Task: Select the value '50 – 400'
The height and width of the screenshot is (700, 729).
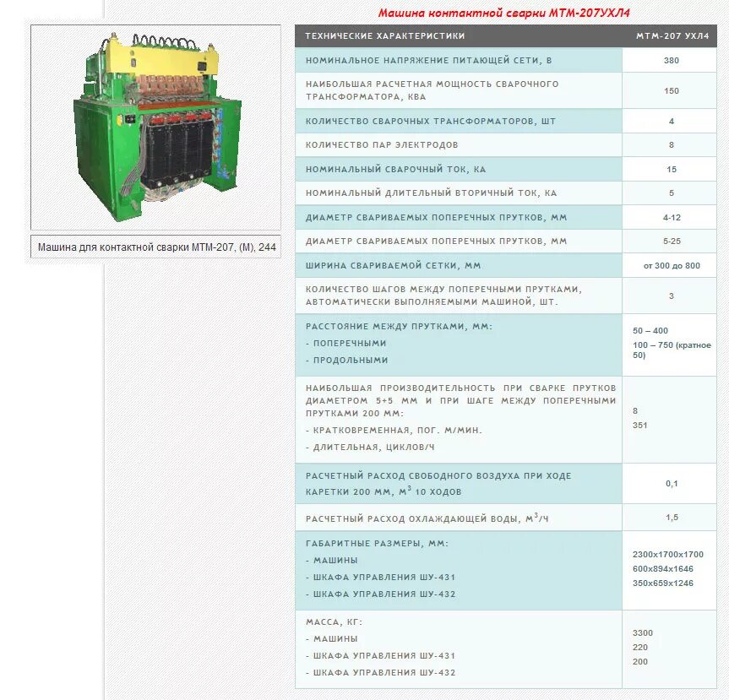Action: point(650,330)
